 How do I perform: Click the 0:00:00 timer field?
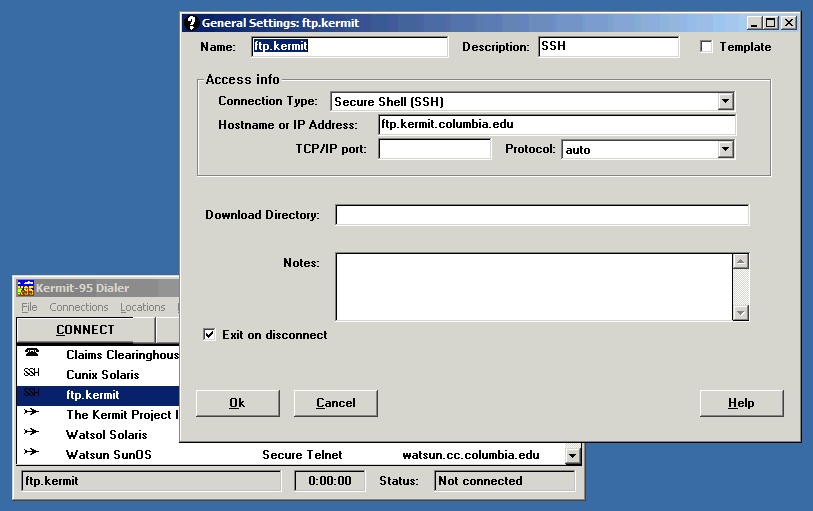click(330, 481)
